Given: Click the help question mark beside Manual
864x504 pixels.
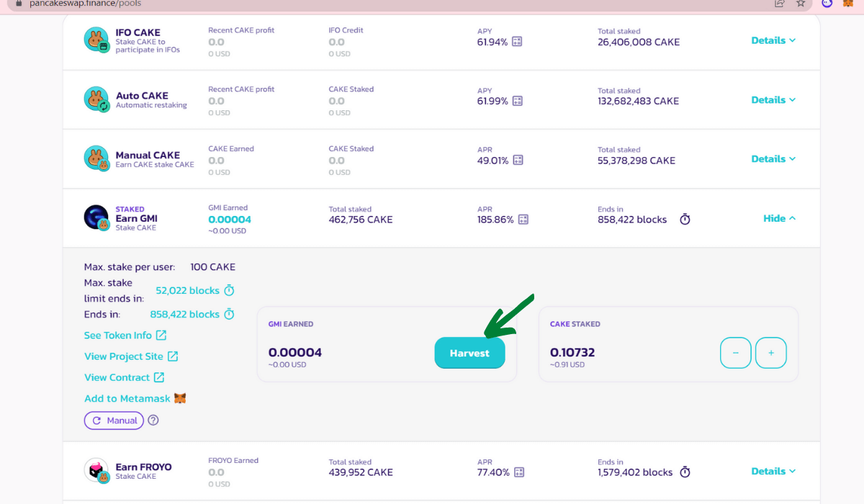Looking at the screenshot, I should pos(153,420).
